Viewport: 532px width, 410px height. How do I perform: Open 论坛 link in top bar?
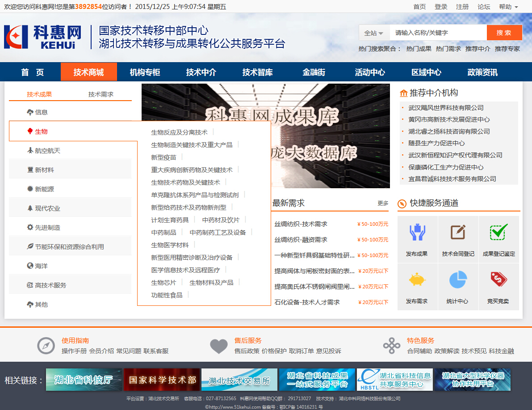pos(483,7)
